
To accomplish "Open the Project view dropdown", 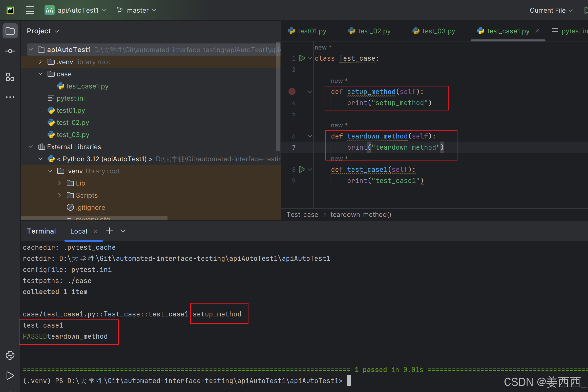I will (x=43, y=31).
